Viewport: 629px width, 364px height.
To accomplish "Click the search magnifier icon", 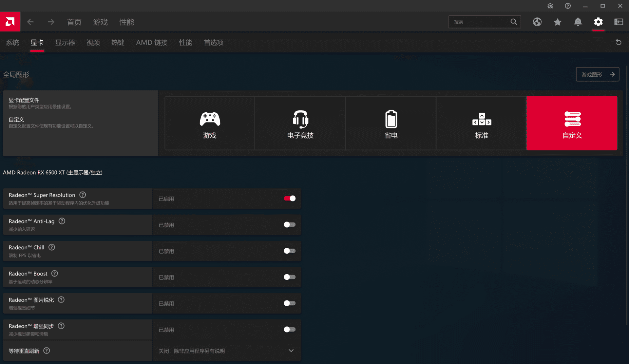I will coord(513,22).
